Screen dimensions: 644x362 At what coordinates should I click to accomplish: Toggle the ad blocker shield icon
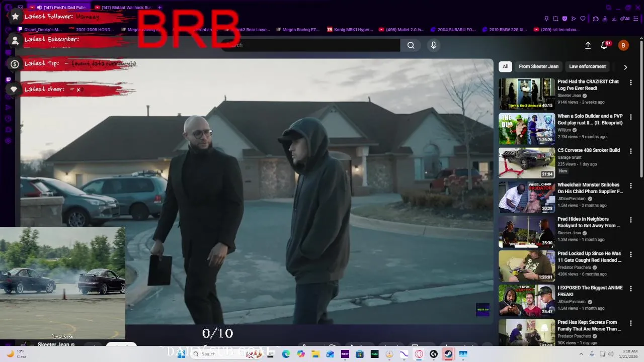pos(565,19)
